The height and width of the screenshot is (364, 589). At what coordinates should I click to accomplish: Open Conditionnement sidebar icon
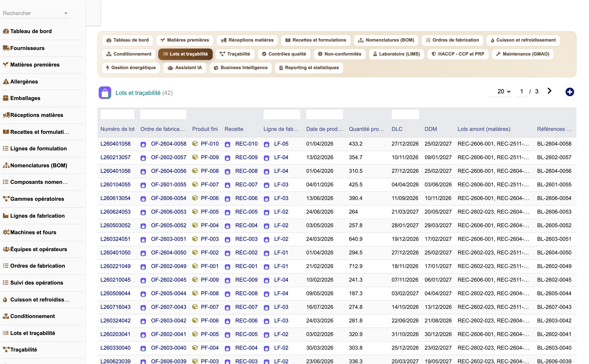click(x=6, y=316)
